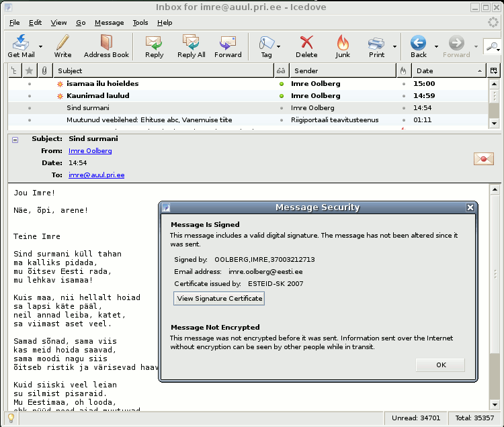Viewport: 504px width, 427px height.
Task: Sort by junk status flame column
Action: tap(403, 70)
